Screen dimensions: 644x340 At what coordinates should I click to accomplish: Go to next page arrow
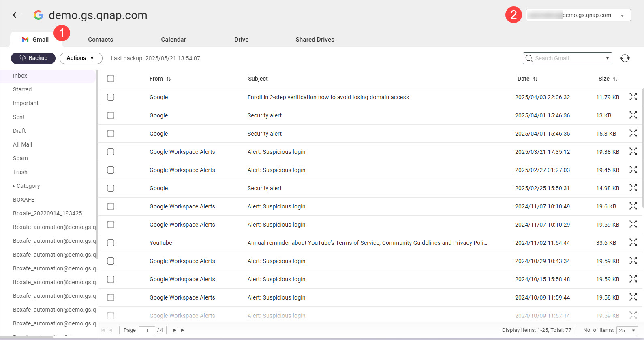175,330
